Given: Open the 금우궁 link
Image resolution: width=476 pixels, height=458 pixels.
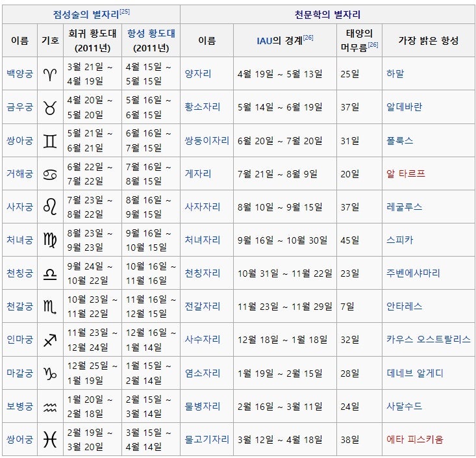Looking at the screenshot, I should coord(19,107).
